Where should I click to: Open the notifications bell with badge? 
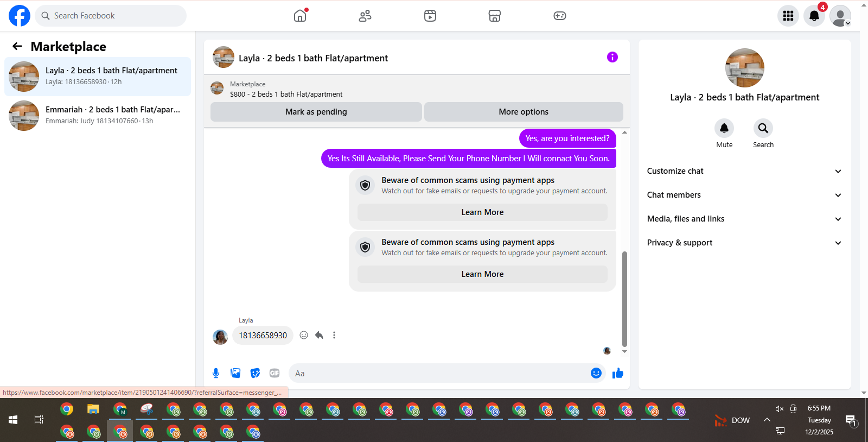pyautogui.click(x=814, y=16)
